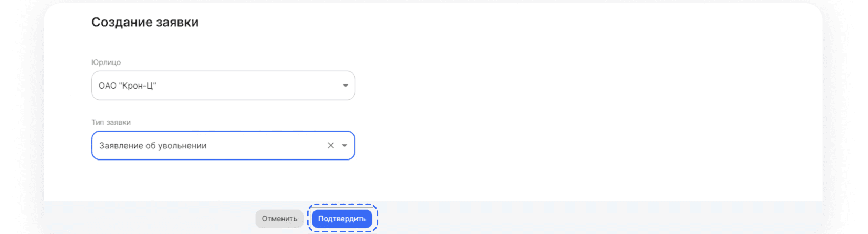This screenshot has width=868, height=234.
Task: Click the ОАО "Крон-Ц" selected value text
Action: pos(128,86)
